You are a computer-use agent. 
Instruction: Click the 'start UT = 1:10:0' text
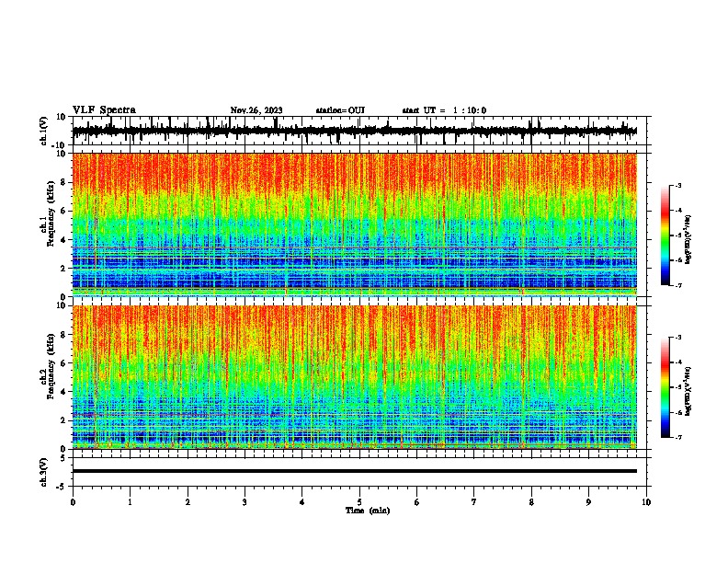click(444, 110)
